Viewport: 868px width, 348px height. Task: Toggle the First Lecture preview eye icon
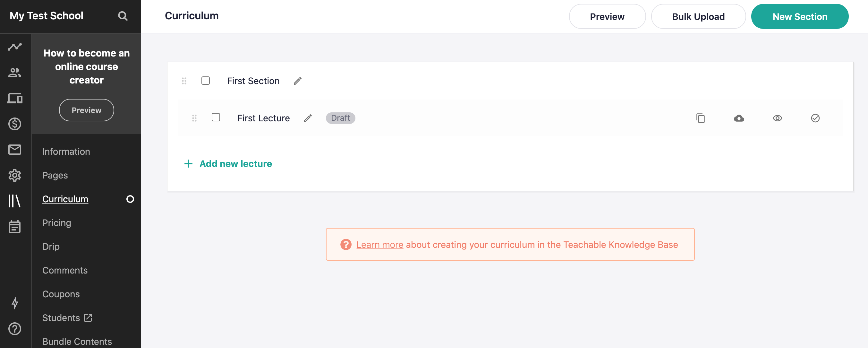(x=777, y=118)
